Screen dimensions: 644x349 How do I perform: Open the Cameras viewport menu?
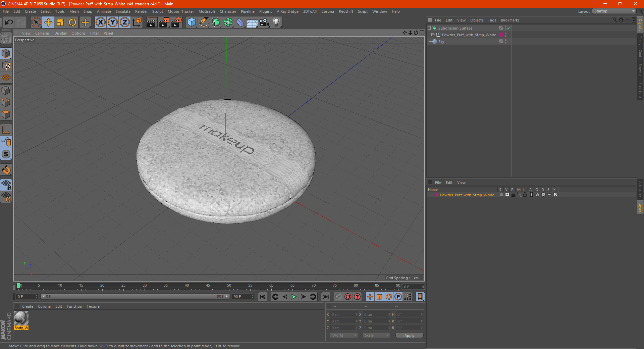[x=42, y=33]
